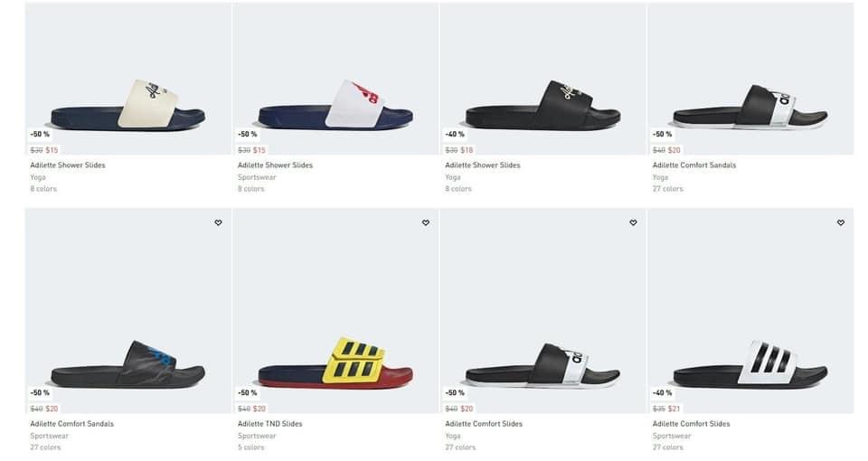Open the white-striped Adilette Comfort Slides image
Image resolution: width=868 pixels, height=461 pixels.
tap(750, 311)
